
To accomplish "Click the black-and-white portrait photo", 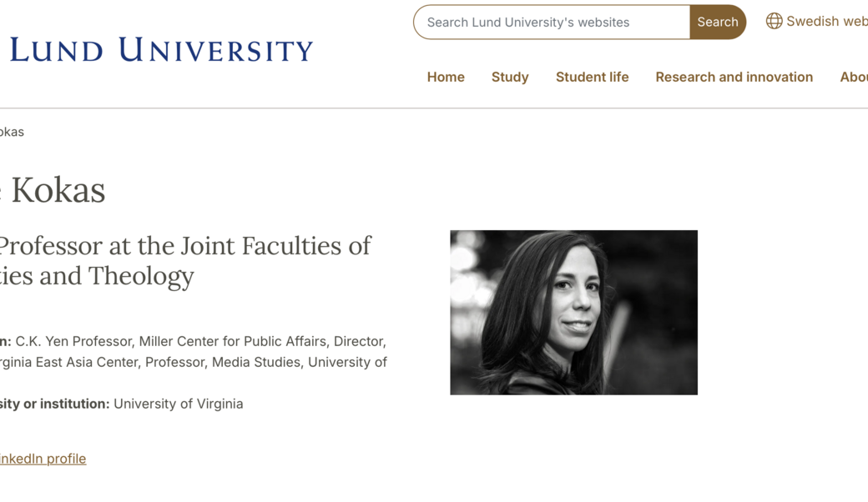I will tap(573, 312).
